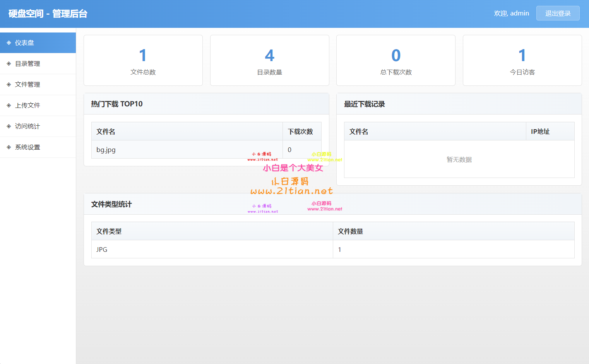589x364 pixels.
Task: Go to 文件管理 in the sidebar
Action: point(27,85)
